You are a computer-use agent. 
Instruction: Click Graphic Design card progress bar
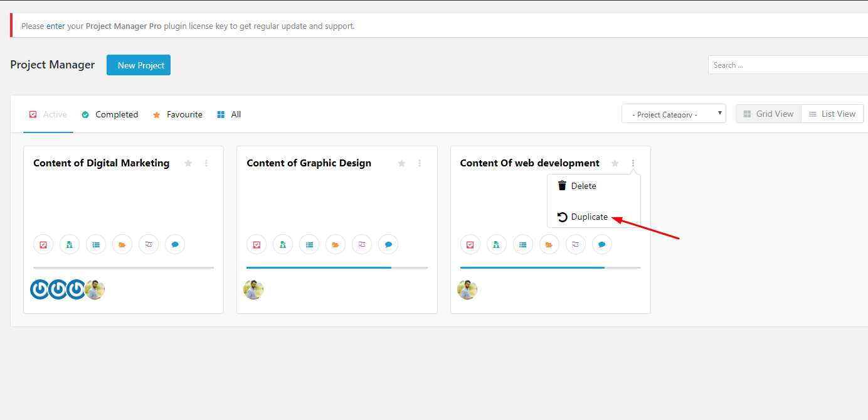coord(337,267)
